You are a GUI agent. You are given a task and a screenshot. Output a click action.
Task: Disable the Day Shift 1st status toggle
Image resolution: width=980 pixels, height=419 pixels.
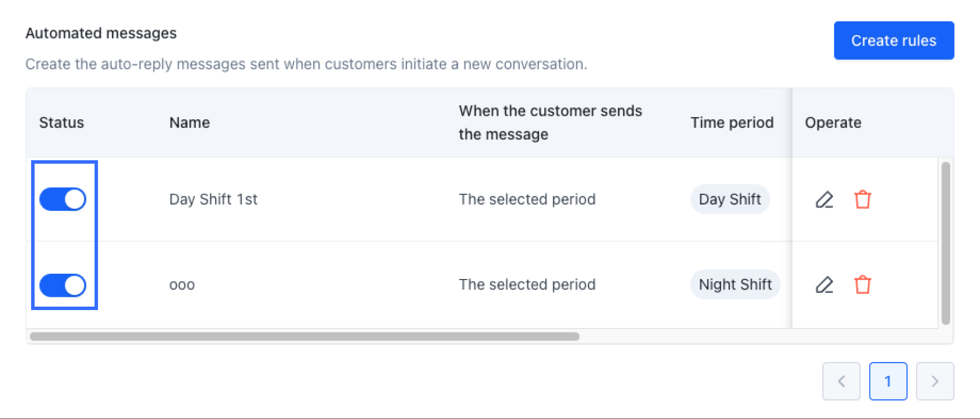[x=63, y=199]
